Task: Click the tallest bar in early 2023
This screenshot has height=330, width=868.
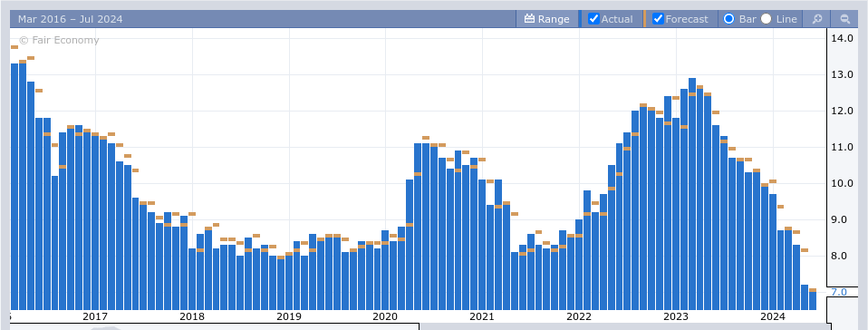Action: (692, 194)
